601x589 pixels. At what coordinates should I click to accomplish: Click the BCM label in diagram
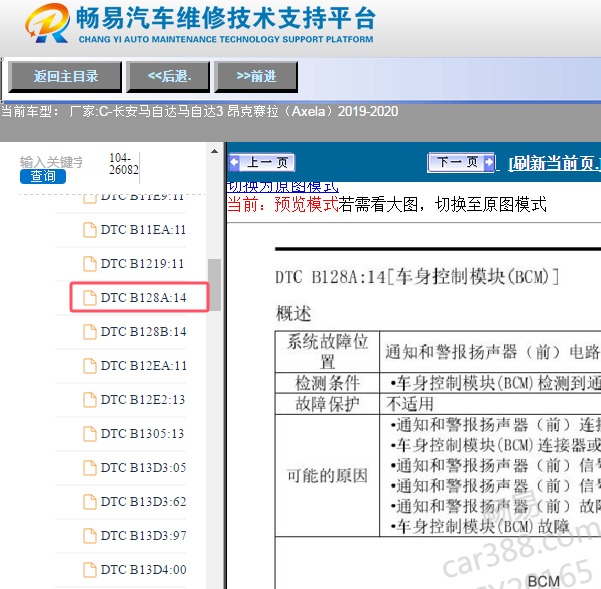pos(544,581)
